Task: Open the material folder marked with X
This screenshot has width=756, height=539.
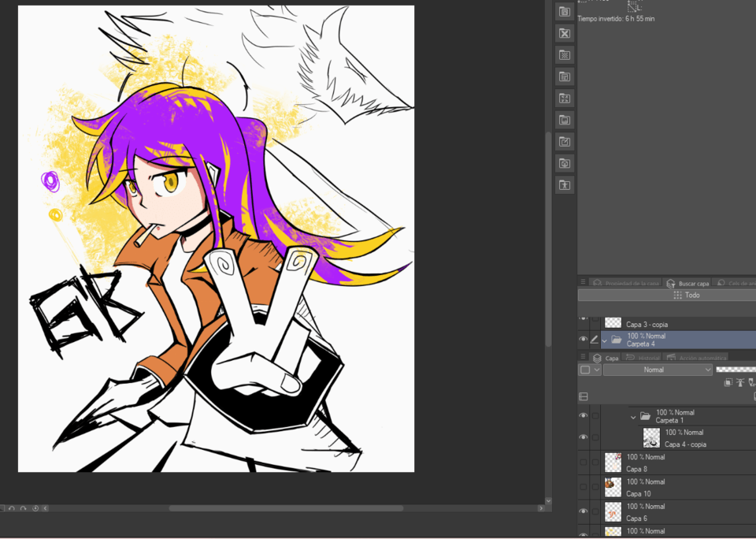Action: click(565, 33)
